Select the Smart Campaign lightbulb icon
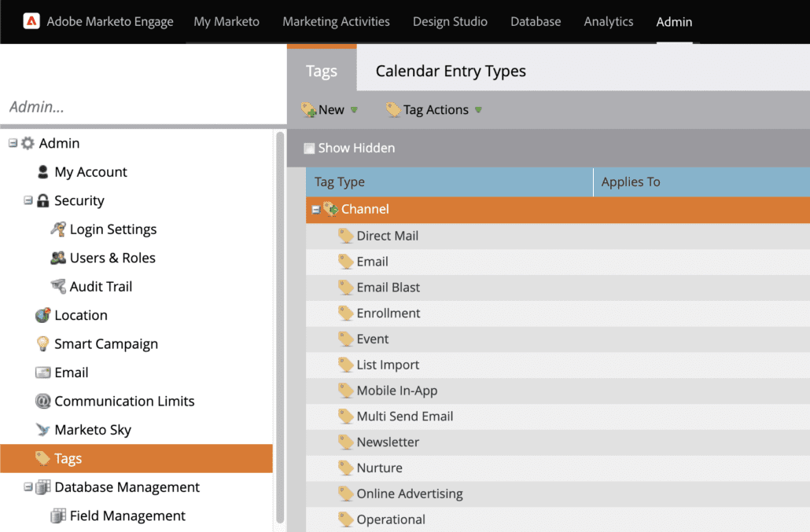 pos(43,343)
